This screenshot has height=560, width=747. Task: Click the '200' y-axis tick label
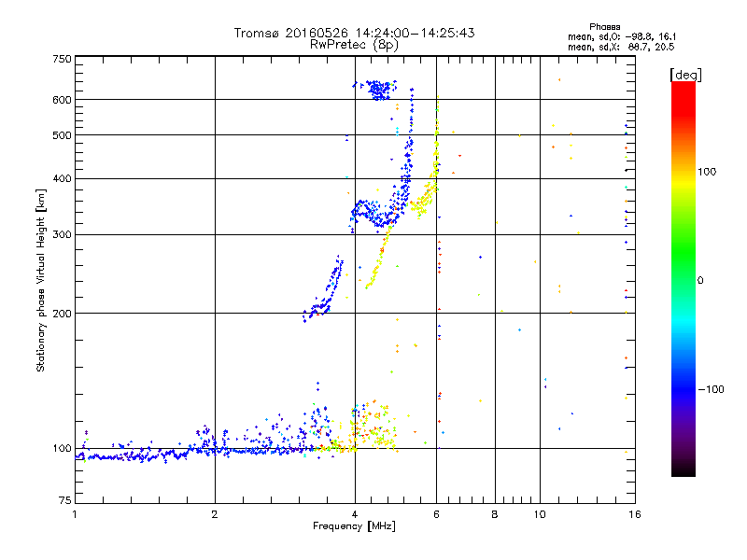63,314
